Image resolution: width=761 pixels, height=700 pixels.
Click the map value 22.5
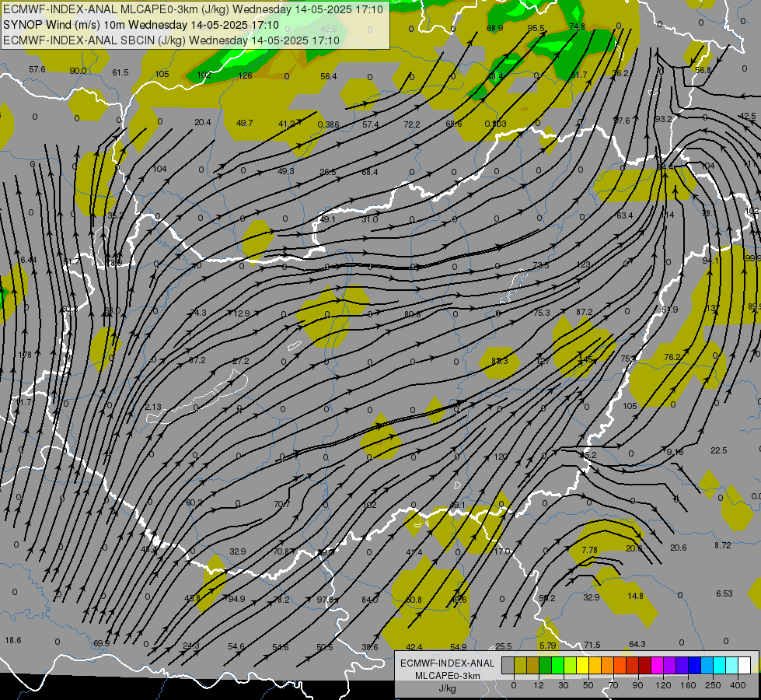tap(719, 451)
